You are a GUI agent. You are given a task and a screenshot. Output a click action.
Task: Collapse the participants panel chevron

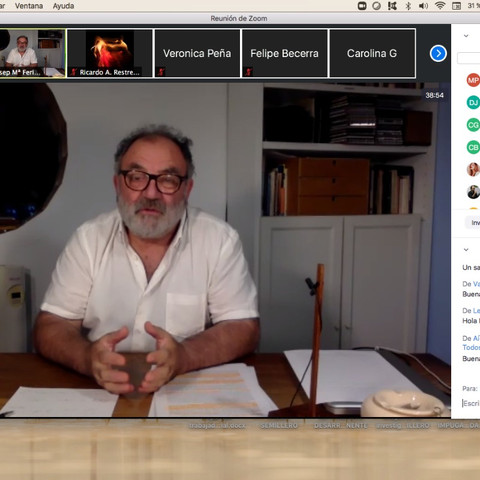pyautogui.click(x=466, y=36)
